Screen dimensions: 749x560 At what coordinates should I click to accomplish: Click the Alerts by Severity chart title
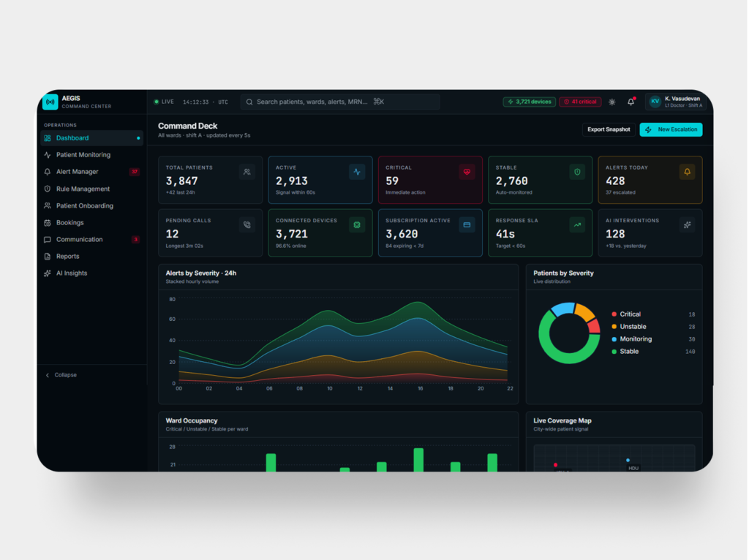click(200, 273)
